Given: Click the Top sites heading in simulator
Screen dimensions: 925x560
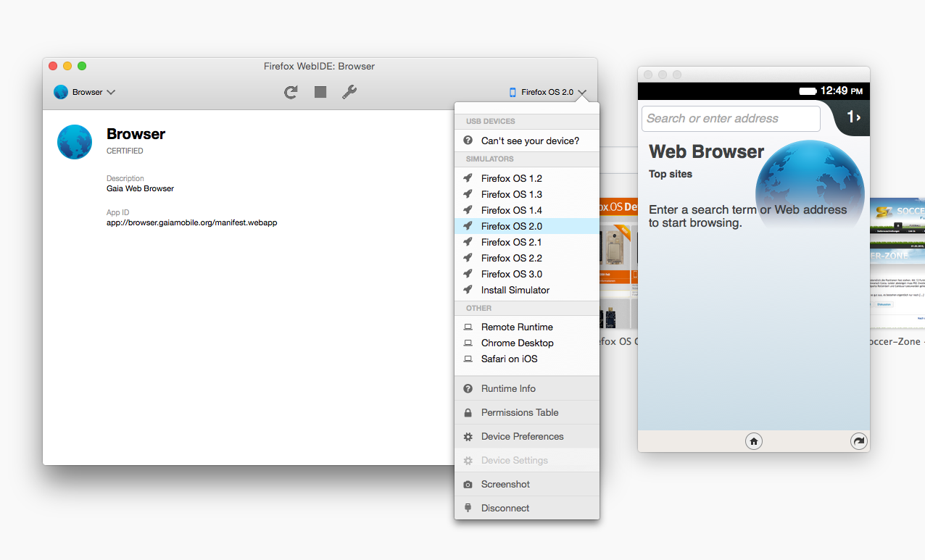Looking at the screenshot, I should pos(671,174).
